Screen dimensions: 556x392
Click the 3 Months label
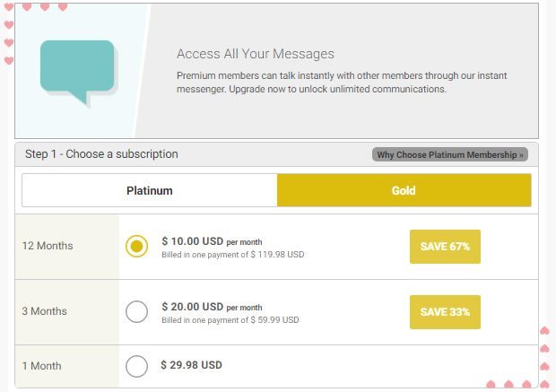coord(44,311)
